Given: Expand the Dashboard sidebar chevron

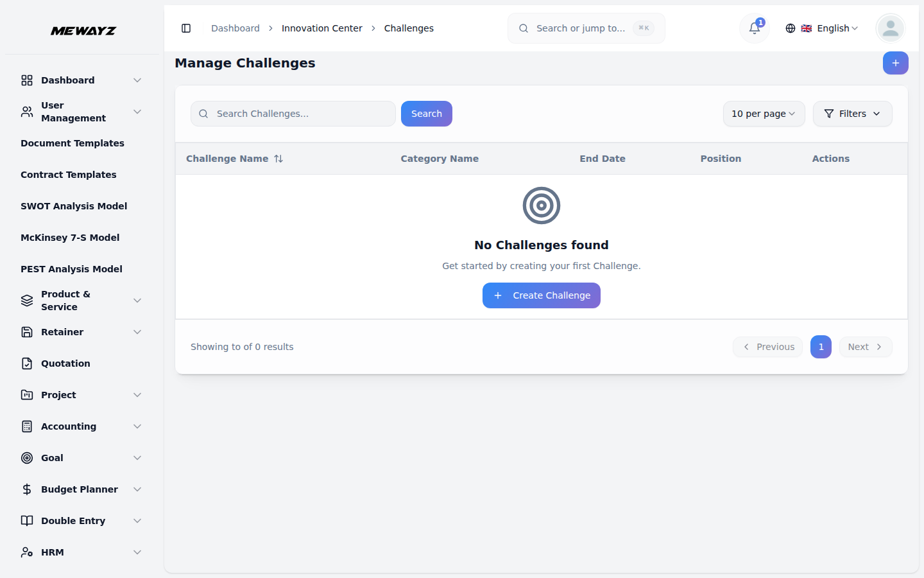Looking at the screenshot, I should point(137,80).
